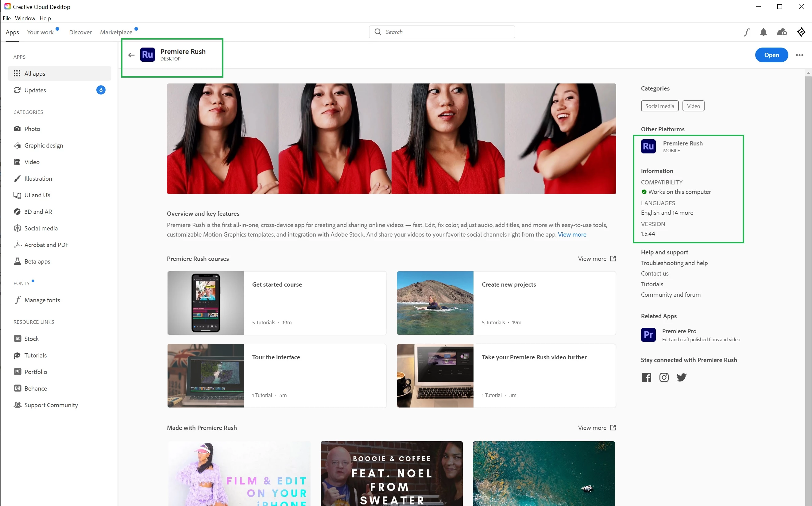The width and height of the screenshot is (812, 506).
Task: Open Premiere Rush Twitter icon
Action: click(x=681, y=377)
